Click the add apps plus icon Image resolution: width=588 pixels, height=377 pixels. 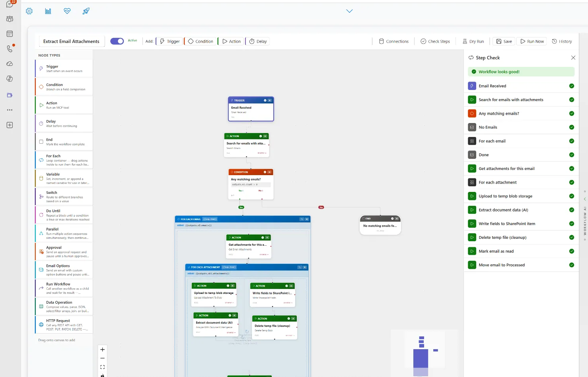[x=10, y=125]
